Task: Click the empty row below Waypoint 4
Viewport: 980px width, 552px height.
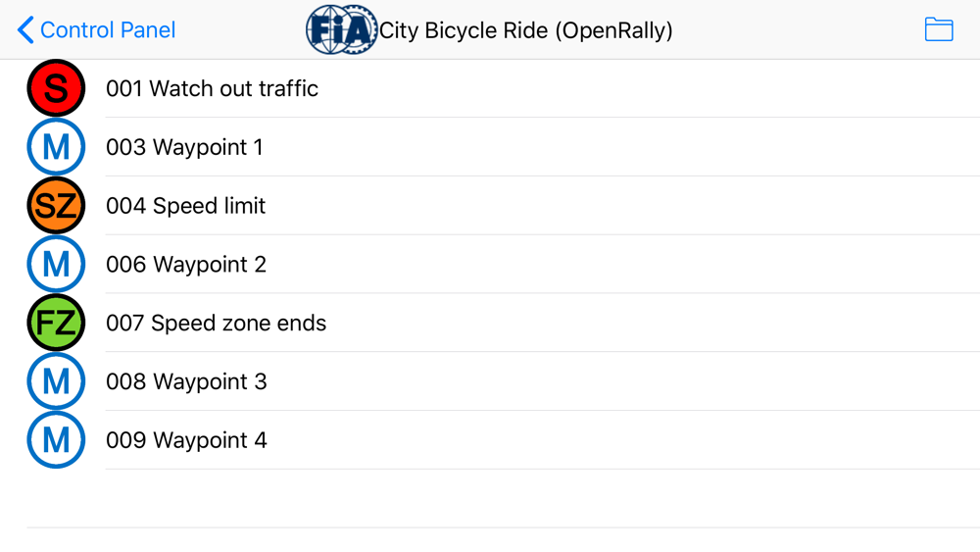Action: pyautogui.click(x=490, y=498)
